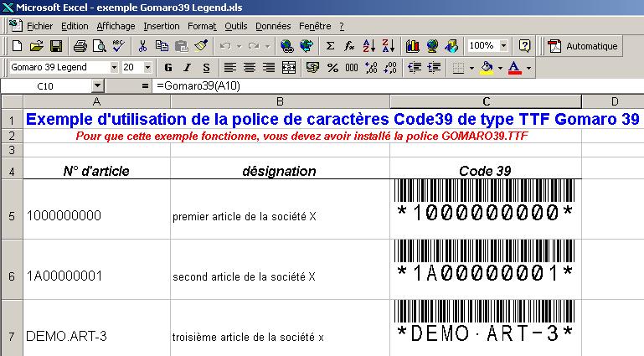Sort ascending A to Z
644x356 pixels.
point(368,46)
